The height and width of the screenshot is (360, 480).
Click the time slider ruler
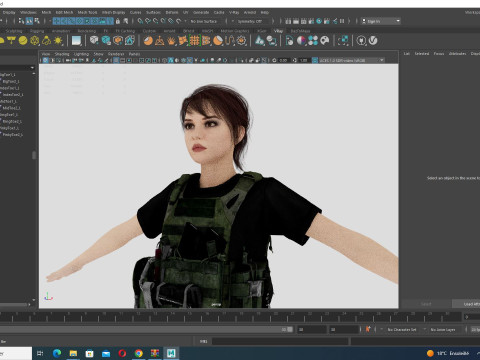click(x=230, y=317)
